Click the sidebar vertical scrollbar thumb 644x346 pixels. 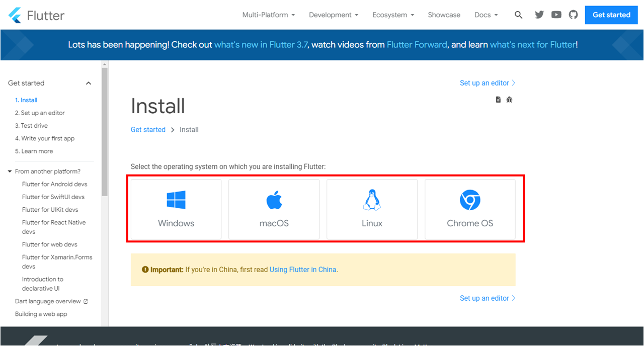(105, 132)
